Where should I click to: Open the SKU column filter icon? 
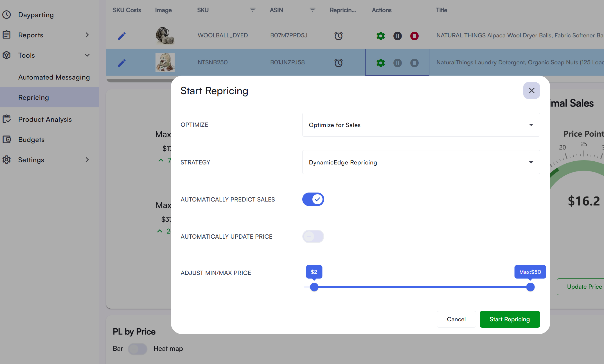(253, 10)
